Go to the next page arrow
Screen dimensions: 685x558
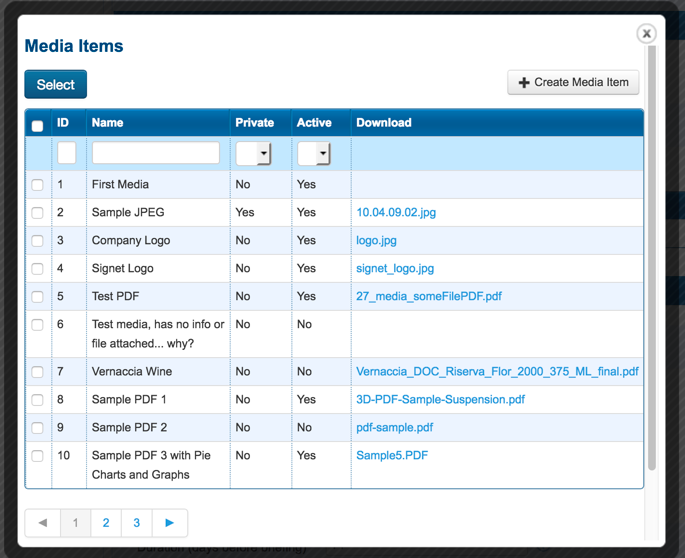[x=169, y=523]
